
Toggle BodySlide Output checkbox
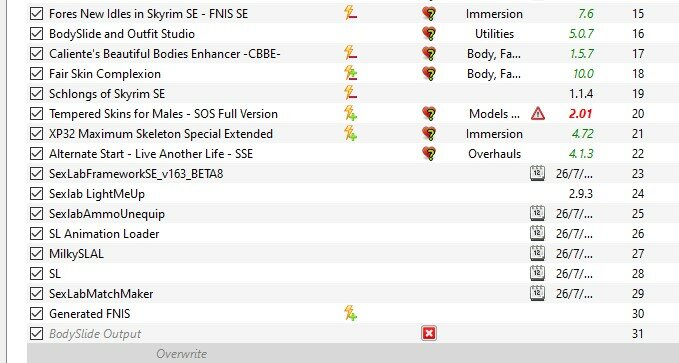pos(36,333)
